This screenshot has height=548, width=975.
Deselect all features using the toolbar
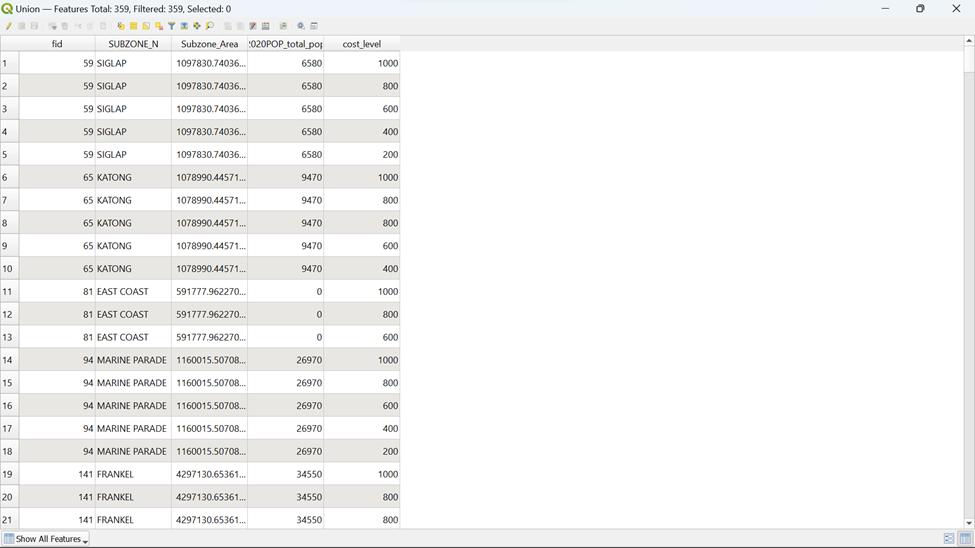pos(159,26)
